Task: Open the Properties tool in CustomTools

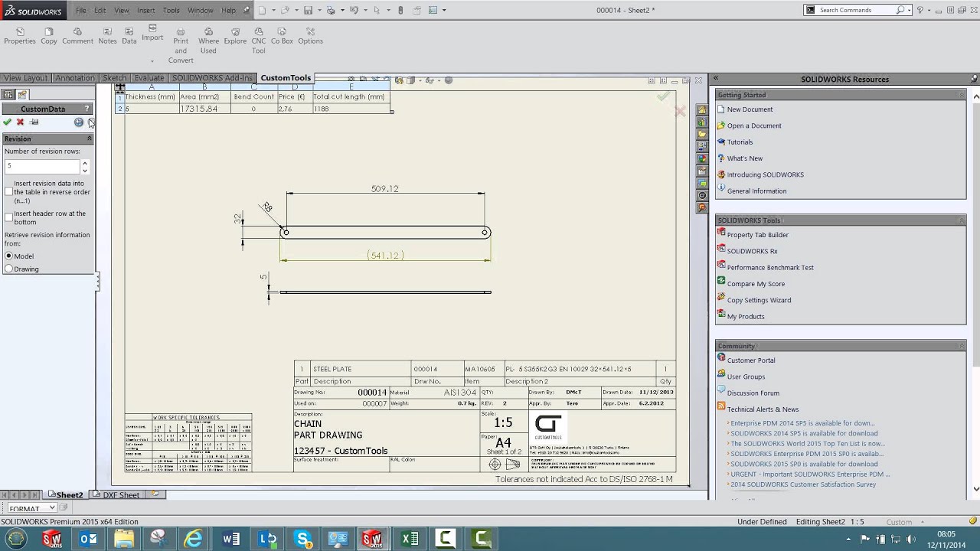Action: pyautogui.click(x=20, y=36)
